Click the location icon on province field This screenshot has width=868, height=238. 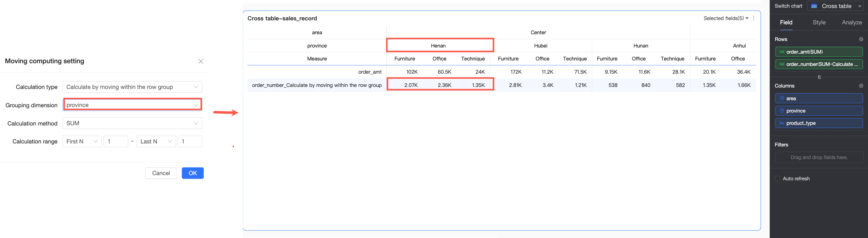[782, 111]
